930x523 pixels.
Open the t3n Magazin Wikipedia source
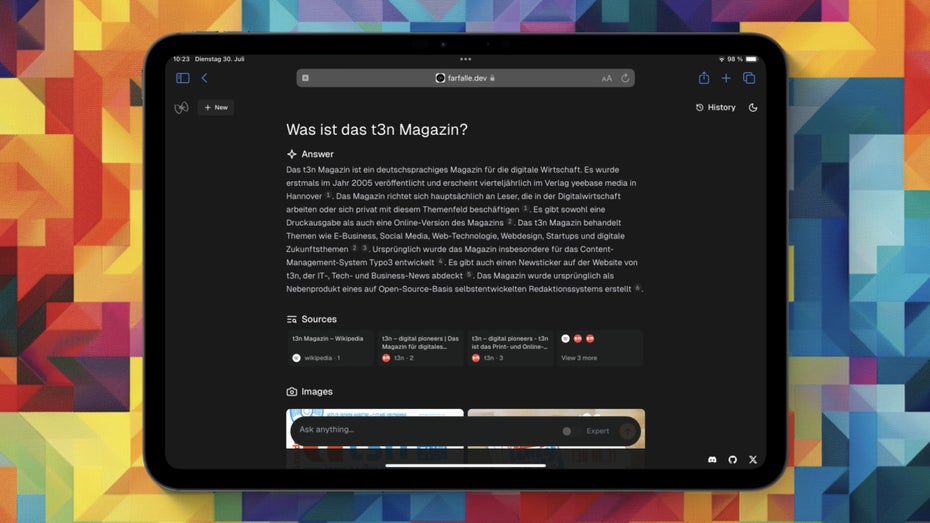tap(330, 347)
